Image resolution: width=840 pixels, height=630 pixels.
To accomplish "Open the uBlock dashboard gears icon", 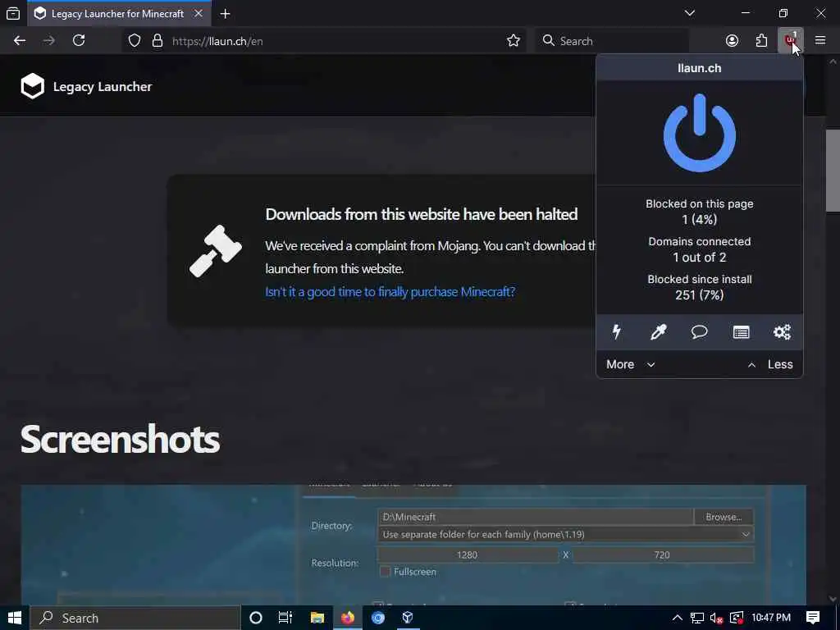I will tap(782, 332).
